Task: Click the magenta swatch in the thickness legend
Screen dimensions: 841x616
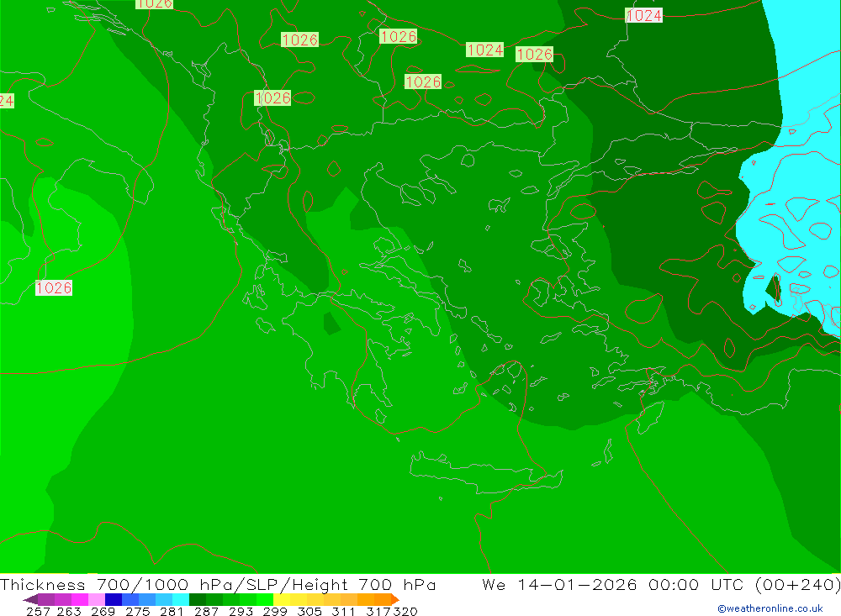Action: pyautogui.click(x=79, y=599)
